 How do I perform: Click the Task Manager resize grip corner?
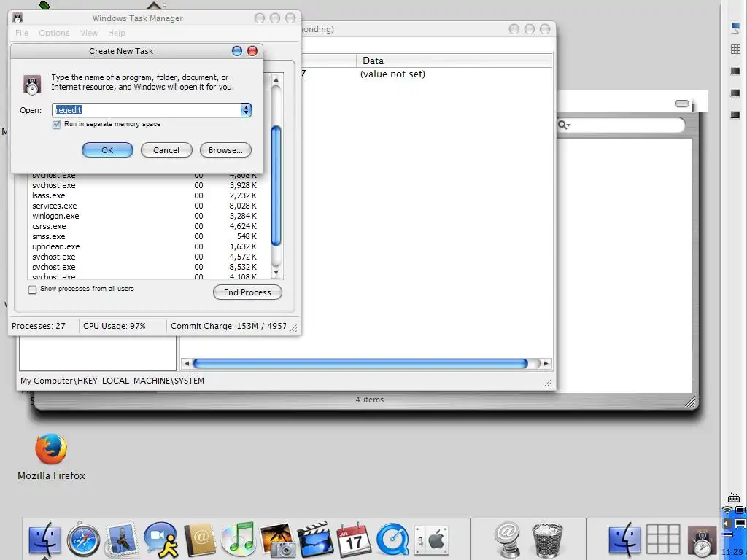point(294,327)
